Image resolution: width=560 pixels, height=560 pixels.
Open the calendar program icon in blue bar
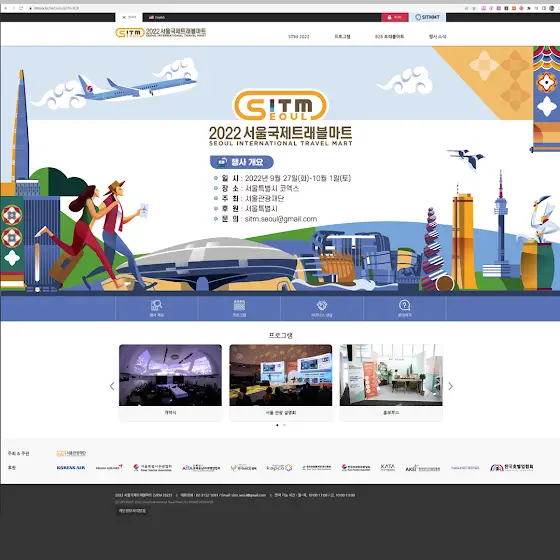[x=239, y=306]
